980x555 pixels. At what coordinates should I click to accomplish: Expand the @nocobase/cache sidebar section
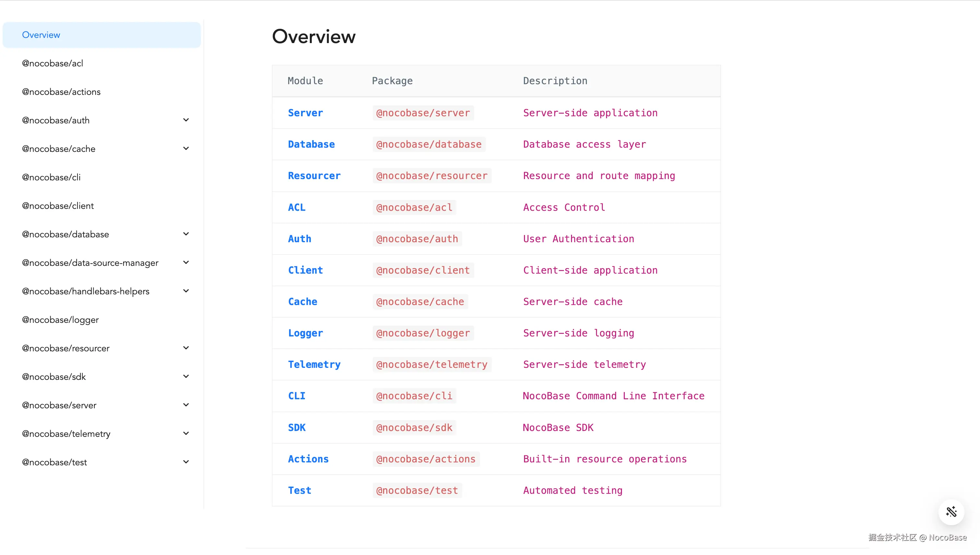pos(186,148)
